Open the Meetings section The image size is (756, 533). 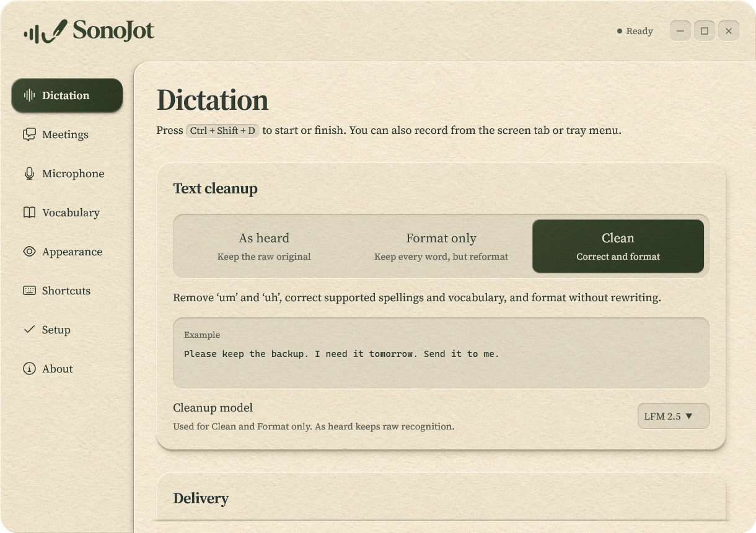(67, 134)
